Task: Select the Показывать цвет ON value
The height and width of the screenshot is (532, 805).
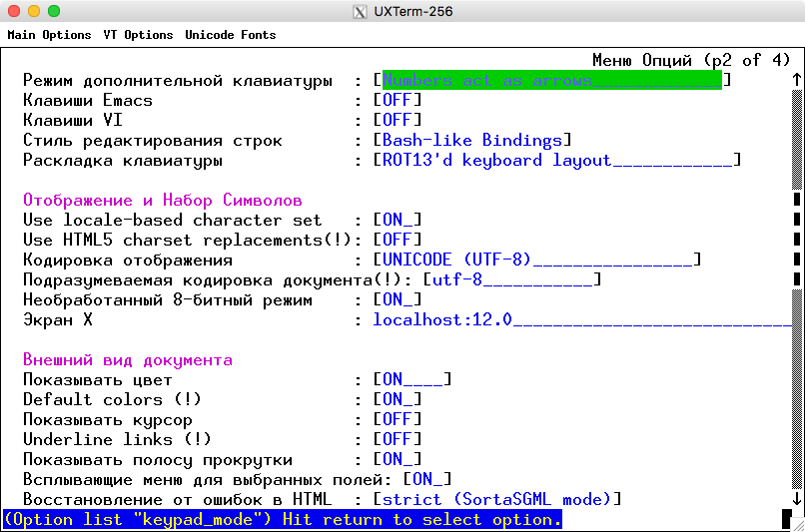Action: tap(412, 379)
